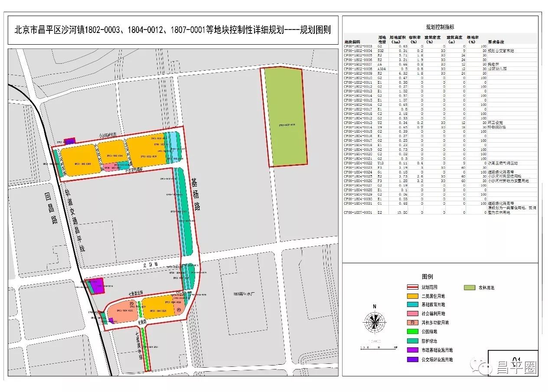Click the 公交场站设施用地 legend label
This screenshot has width=555, height=392.
click(x=437, y=359)
